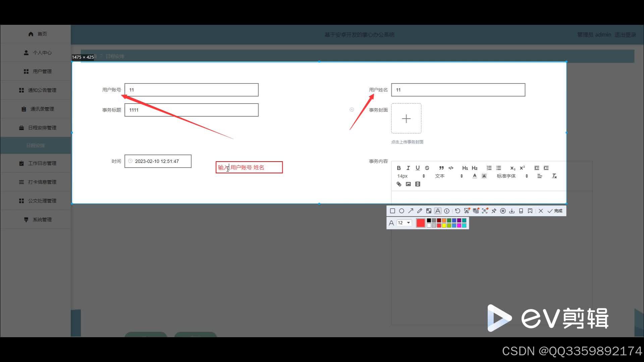Toggle ordered list in the editor
644x362 pixels.
pyautogui.click(x=489, y=168)
